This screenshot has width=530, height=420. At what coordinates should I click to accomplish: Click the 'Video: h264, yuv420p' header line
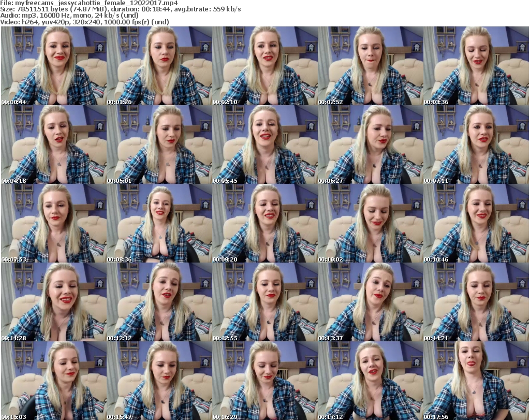(84, 22)
